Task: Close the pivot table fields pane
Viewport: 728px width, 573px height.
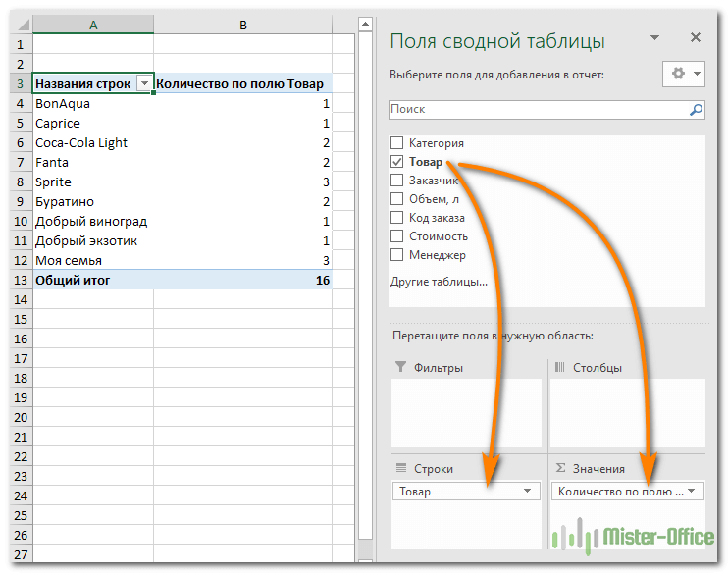Action: click(695, 37)
